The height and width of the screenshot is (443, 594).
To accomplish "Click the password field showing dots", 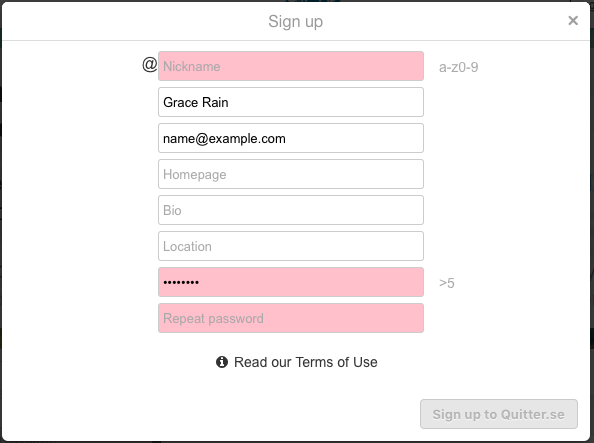I will click(x=291, y=282).
